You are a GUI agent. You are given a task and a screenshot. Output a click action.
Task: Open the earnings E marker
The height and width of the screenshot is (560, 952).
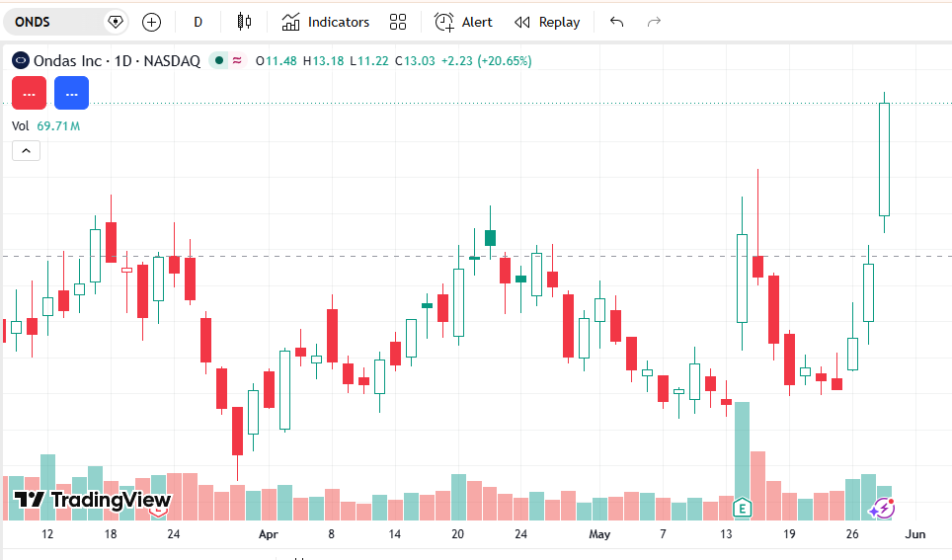tap(742, 507)
